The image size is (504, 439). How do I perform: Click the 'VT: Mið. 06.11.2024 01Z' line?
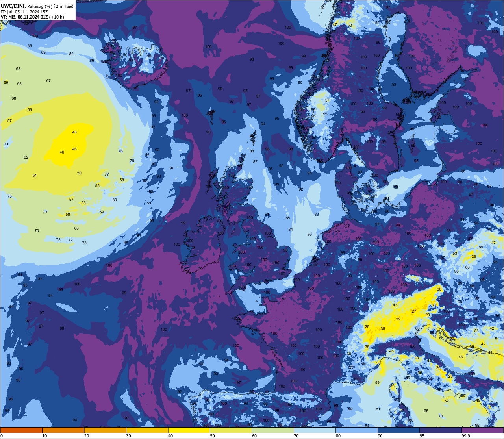point(24,17)
